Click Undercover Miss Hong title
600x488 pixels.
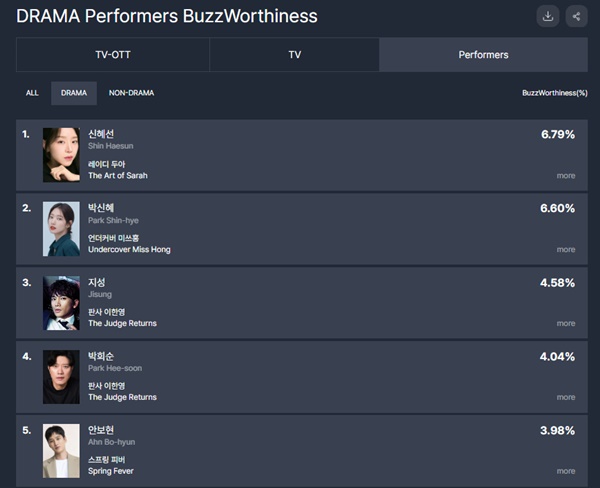pyautogui.click(x=129, y=250)
